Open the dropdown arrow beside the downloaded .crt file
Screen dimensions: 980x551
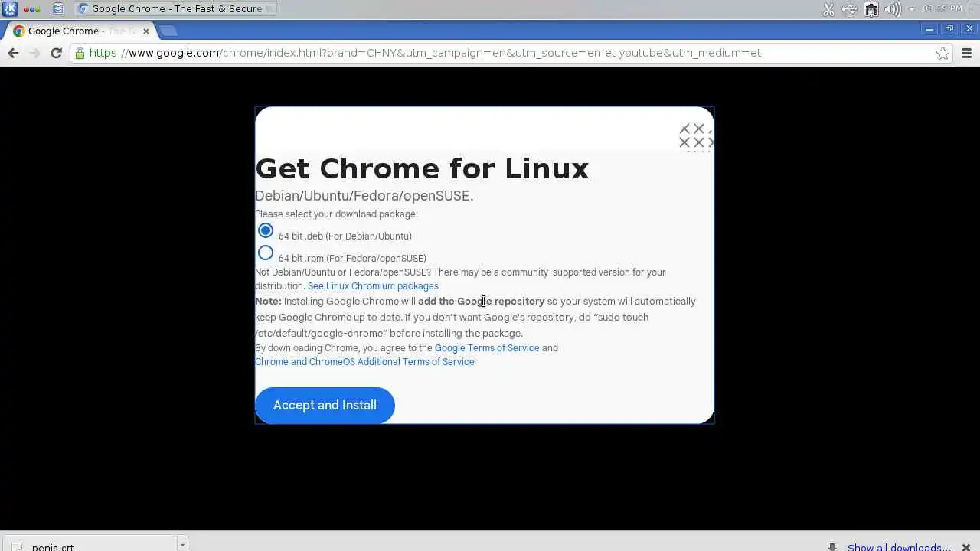181,545
